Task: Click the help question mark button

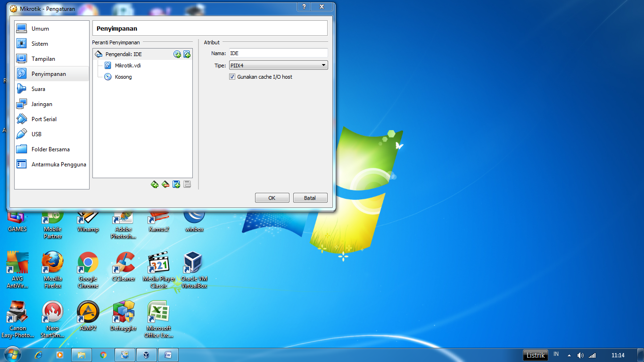Action: coord(304,7)
